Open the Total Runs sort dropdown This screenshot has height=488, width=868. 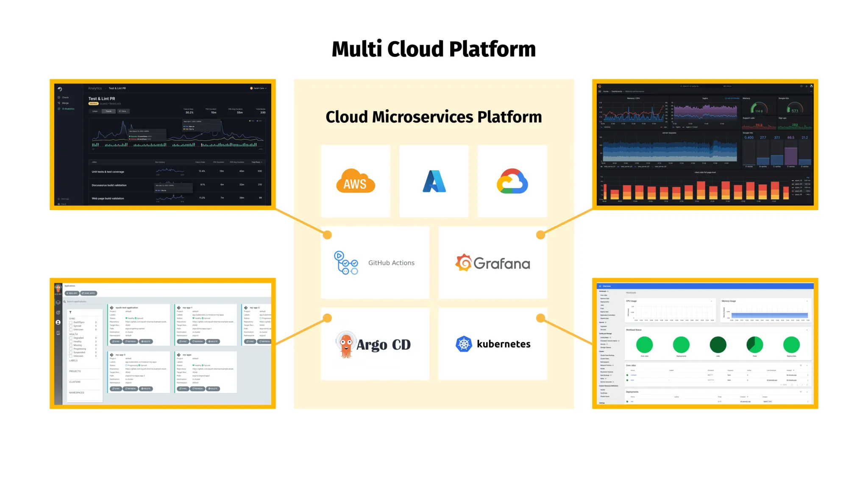click(258, 162)
